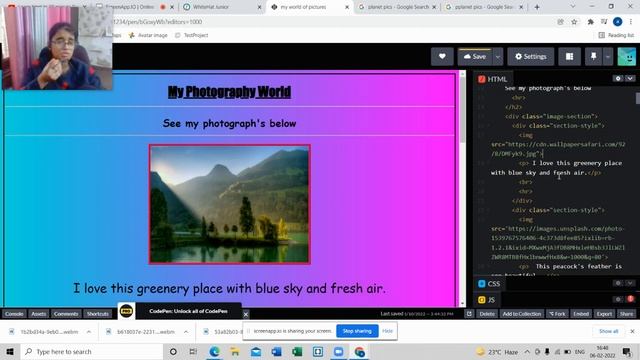Expand options for first .webm download
640x360 pixels.
pyautogui.click(x=89, y=332)
